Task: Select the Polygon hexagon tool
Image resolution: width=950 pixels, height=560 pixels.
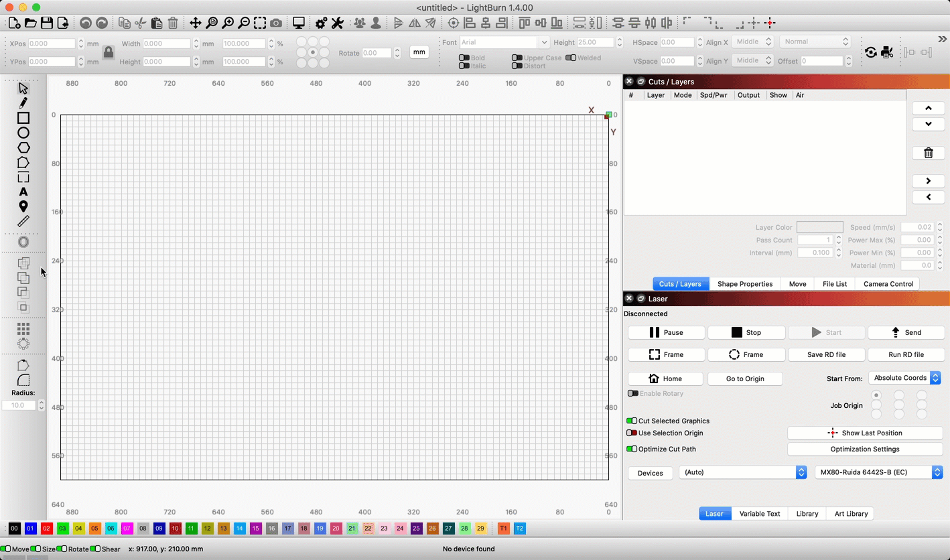Action: (23, 147)
